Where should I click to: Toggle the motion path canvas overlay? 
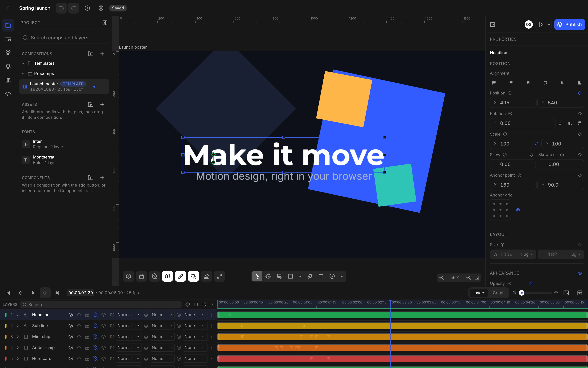(x=167, y=276)
